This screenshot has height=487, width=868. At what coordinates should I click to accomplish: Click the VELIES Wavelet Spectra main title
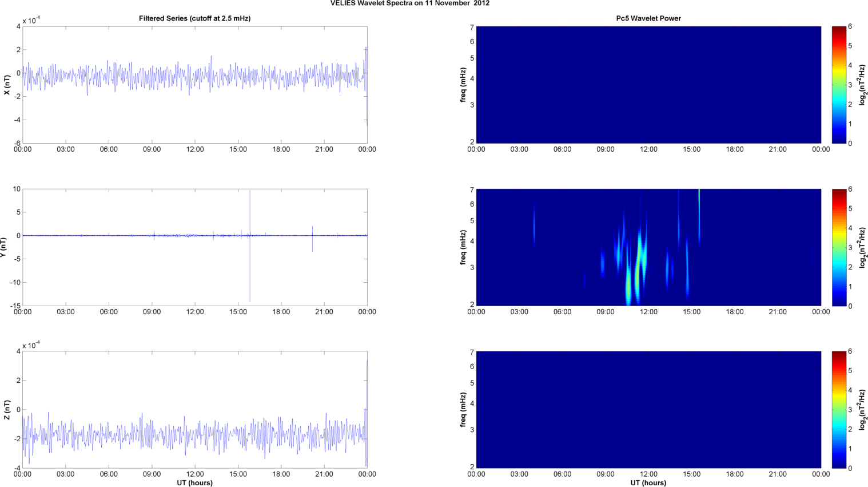click(x=409, y=3)
